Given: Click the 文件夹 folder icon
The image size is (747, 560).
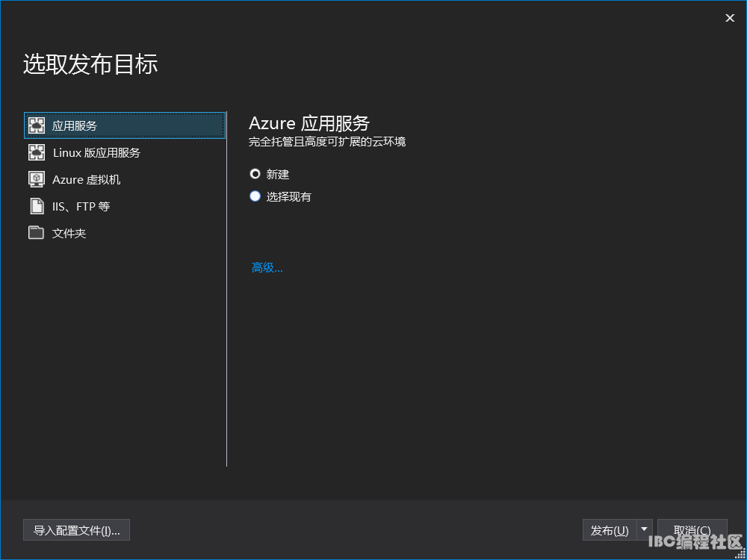Looking at the screenshot, I should coord(36,233).
